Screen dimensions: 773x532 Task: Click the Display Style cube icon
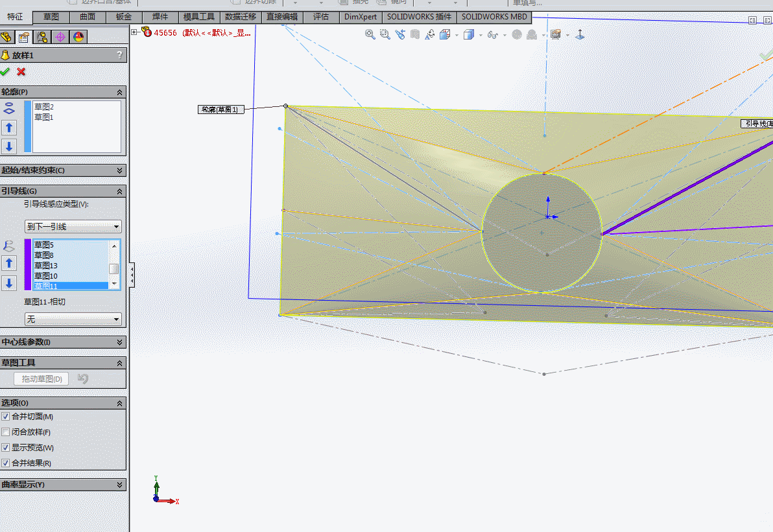pos(469,34)
